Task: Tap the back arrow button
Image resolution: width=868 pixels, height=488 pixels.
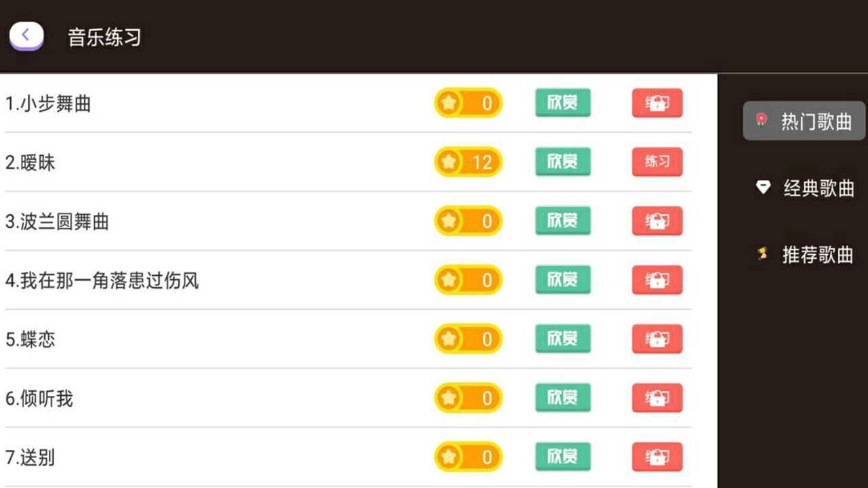Action: 26,36
